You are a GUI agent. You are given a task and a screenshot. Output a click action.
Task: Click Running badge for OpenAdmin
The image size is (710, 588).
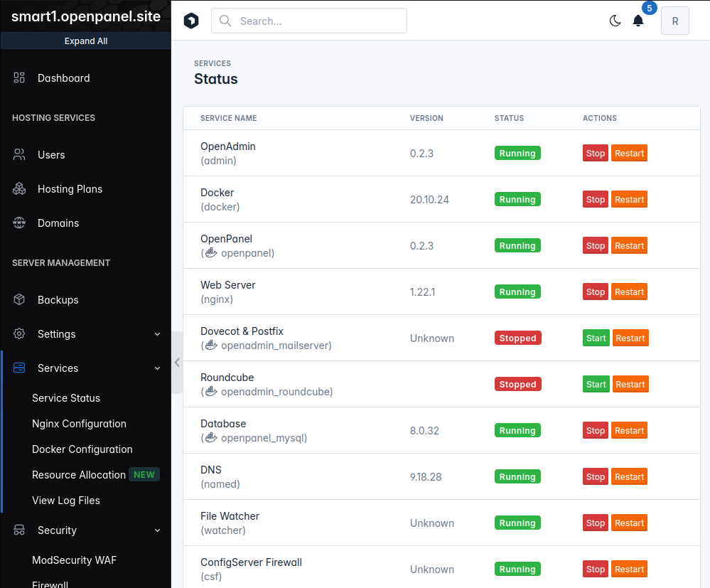click(517, 153)
